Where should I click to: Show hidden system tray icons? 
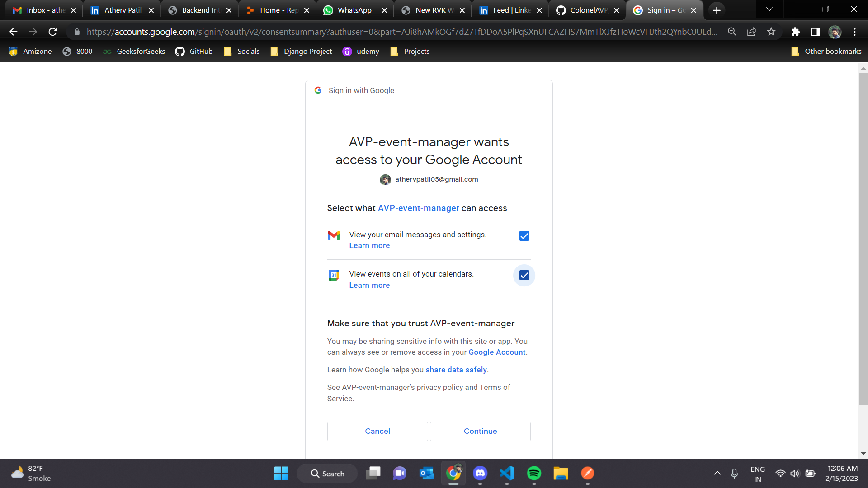(x=717, y=473)
